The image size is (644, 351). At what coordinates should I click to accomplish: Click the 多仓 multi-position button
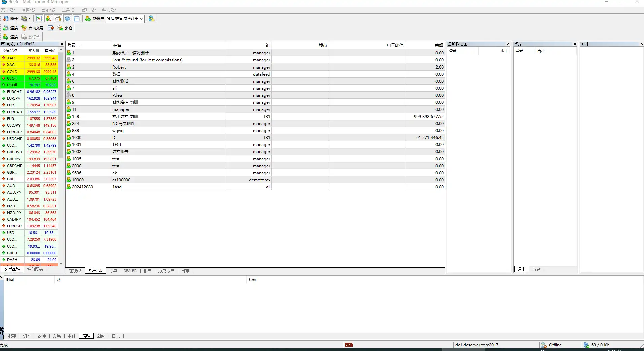point(65,28)
